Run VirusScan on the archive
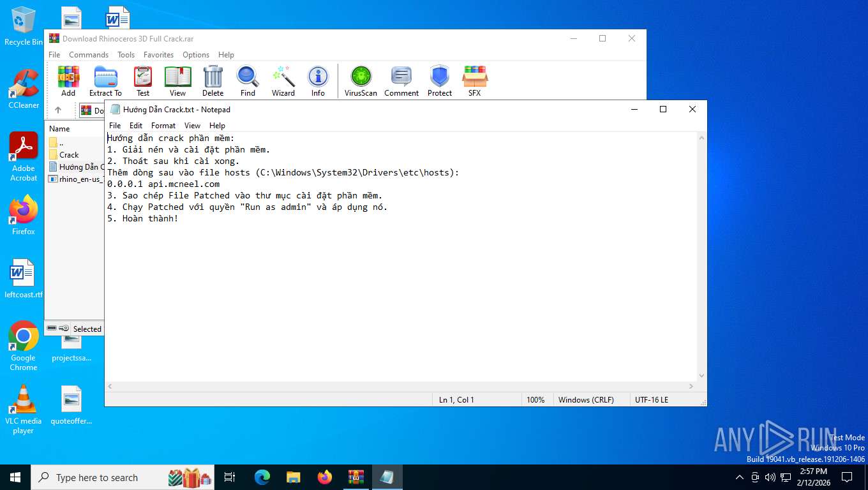The width and height of the screenshot is (868, 490). pyautogui.click(x=361, y=81)
